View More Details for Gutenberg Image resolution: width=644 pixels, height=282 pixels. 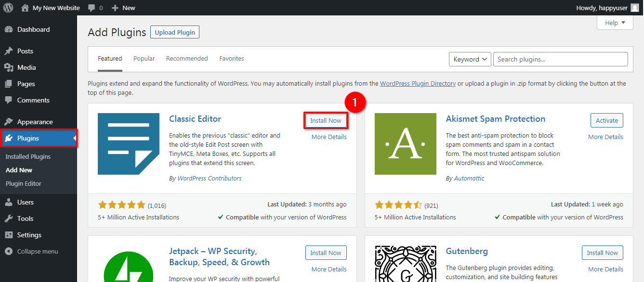tap(605, 269)
